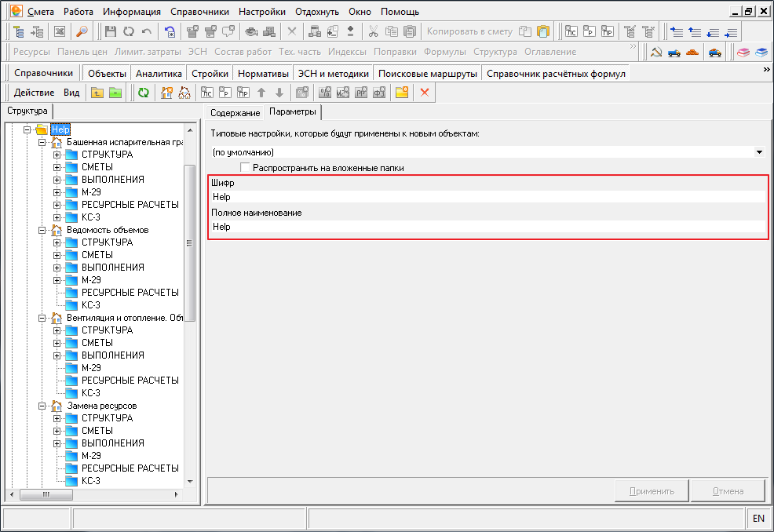This screenshot has width=774, height=532.
Task: Collapse the 'Ведомость объемов' object node
Action: tap(42, 230)
